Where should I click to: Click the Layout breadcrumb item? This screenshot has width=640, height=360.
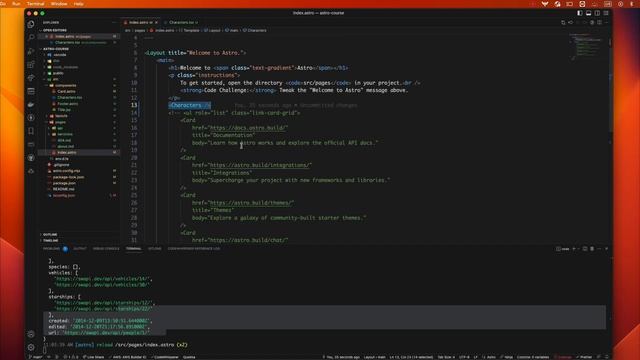click(212, 30)
